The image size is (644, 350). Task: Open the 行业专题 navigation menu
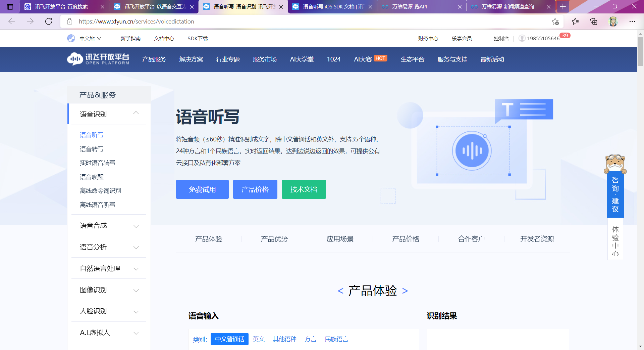tap(228, 59)
